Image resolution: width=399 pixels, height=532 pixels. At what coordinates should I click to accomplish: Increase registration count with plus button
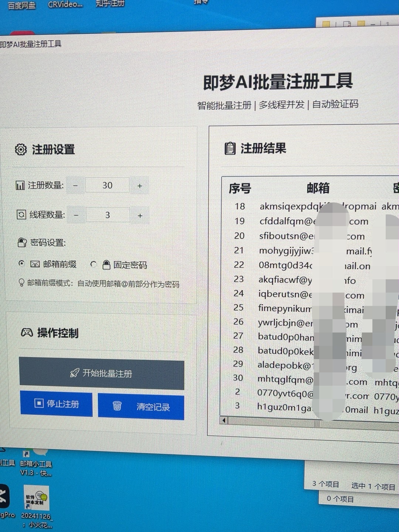tap(140, 186)
